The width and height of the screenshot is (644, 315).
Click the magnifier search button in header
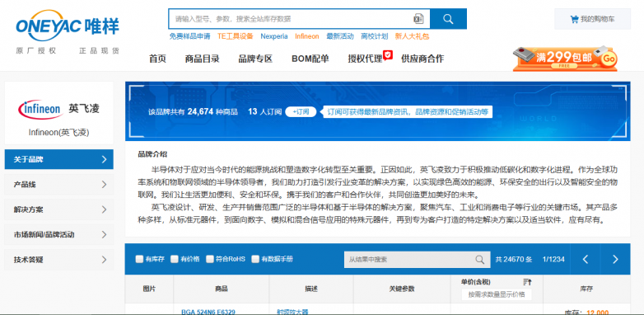pyautogui.click(x=448, y=19)
